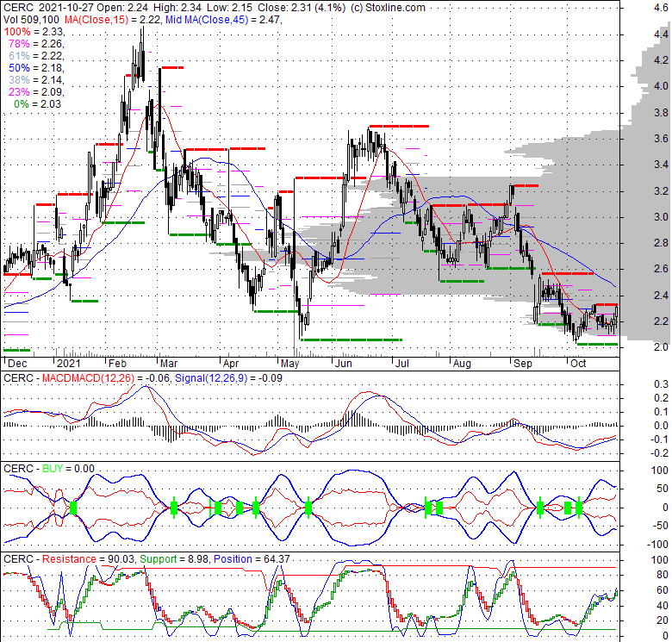Click the 'BUY = 0.00' indicator label
The height and width of the screenshot is (642, 672).
(68, 469)
